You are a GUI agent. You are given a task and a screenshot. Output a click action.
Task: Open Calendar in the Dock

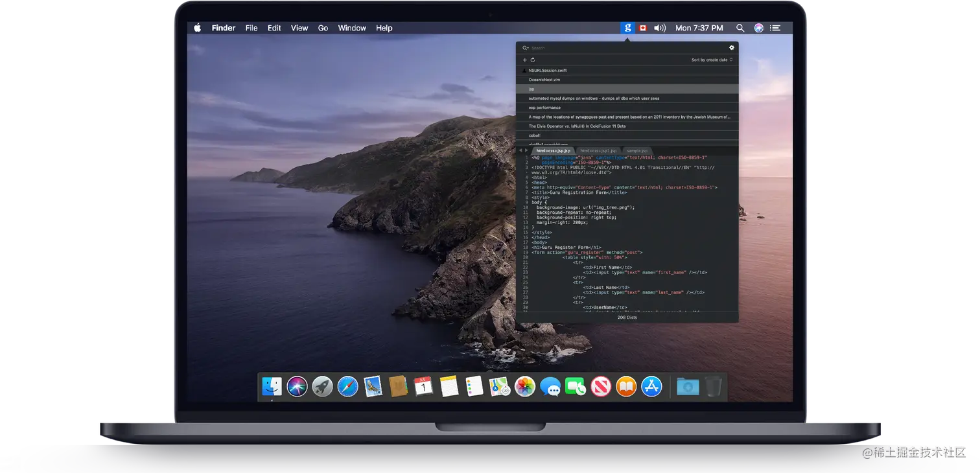(423, 387)
